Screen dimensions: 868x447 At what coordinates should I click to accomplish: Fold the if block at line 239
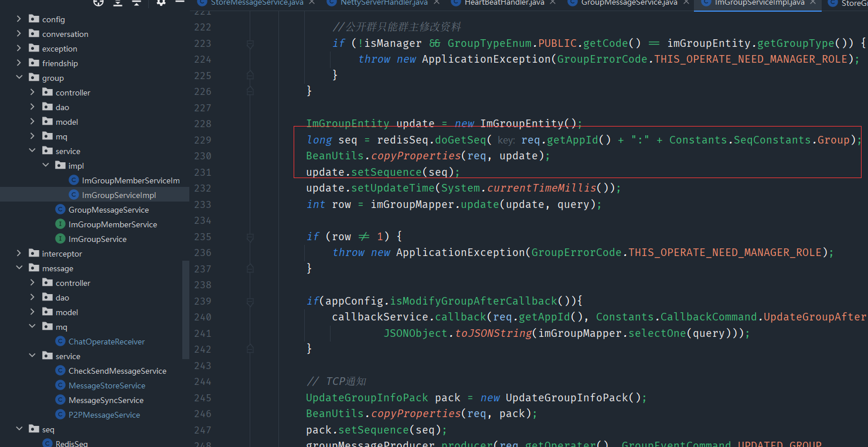(250, 302)
